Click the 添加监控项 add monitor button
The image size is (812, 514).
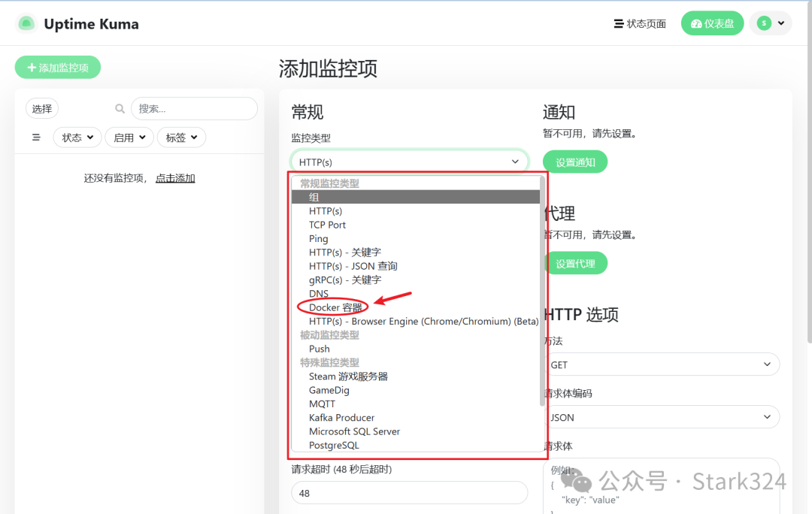click(x=58, y=68)
